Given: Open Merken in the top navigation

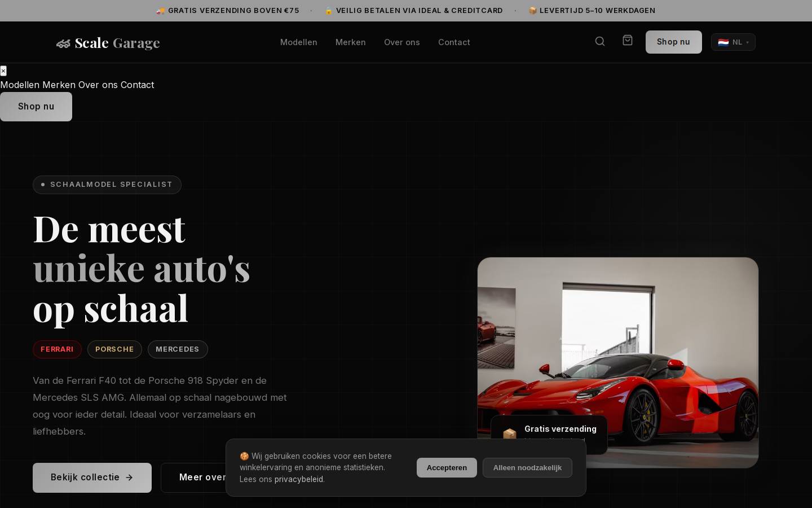Looking at the screenshot, I should pyautogui.click(x=351, y=42).
